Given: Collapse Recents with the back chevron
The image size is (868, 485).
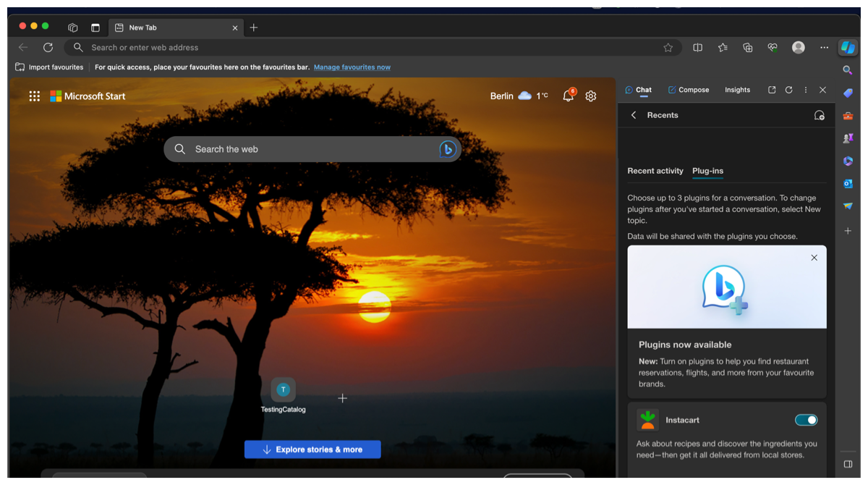Looking at the screenshot, I should [634, 114].
